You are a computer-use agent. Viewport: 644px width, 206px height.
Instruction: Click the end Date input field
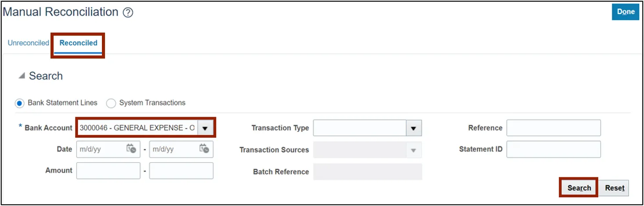(174, 149)
